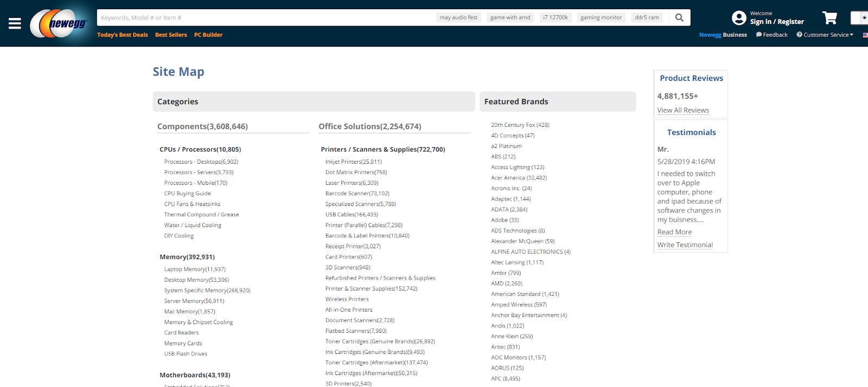Select 'i7 12700k' search suggestion
Image resolution: width=868 pixels, height=387 pixels.
point(556,17)
